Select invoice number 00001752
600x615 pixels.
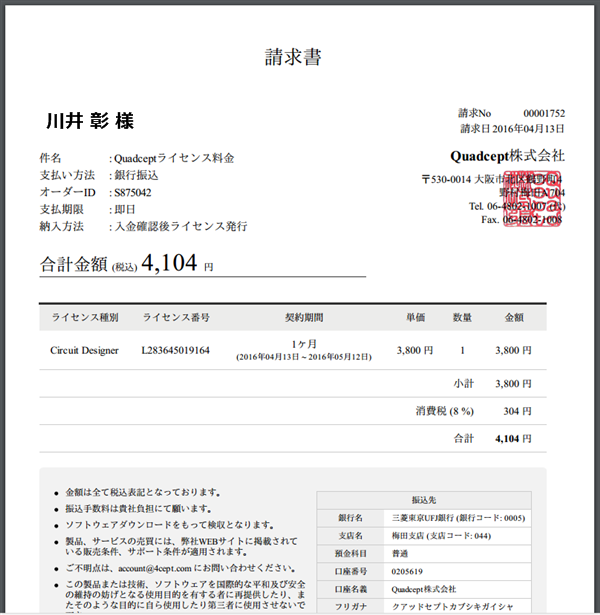[544, 113]
